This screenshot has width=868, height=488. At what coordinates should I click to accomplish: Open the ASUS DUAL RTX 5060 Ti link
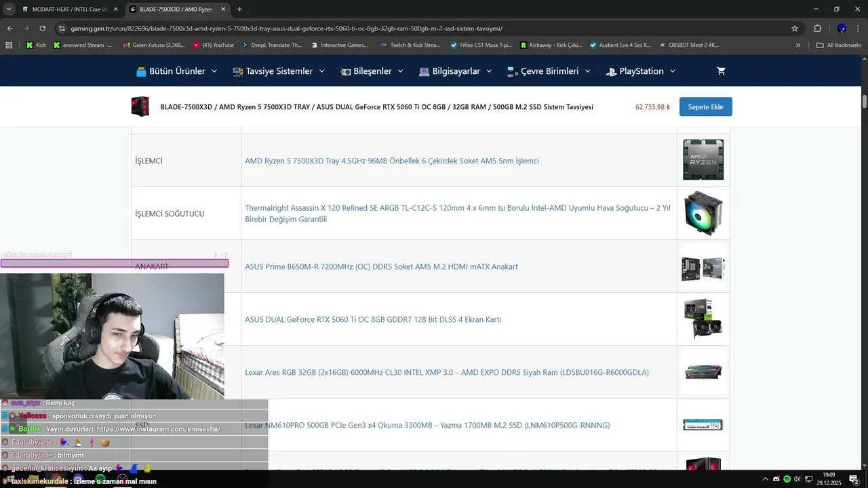[x=373, y=319]
